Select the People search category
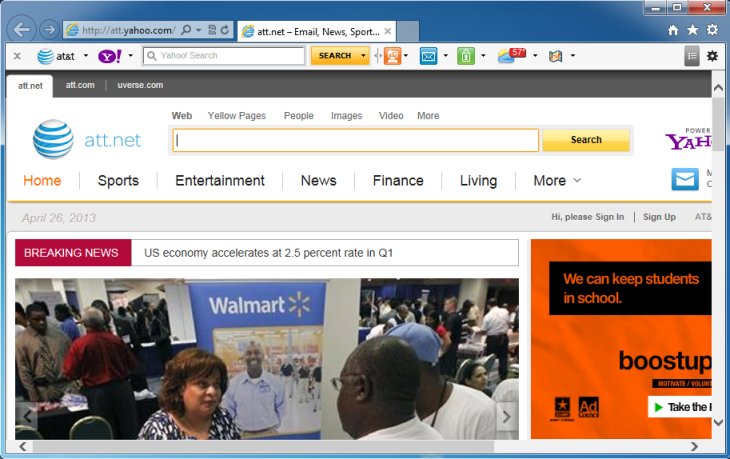Screen dimensions: 730x459 [x=298, y=115]
